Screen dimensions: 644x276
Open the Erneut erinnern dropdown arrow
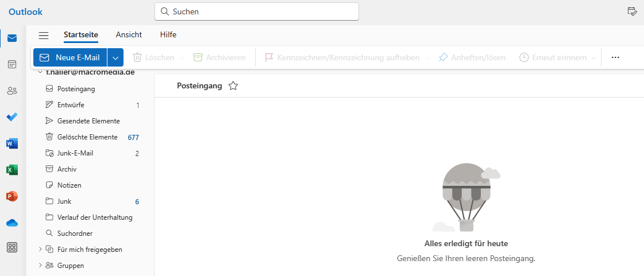[x=593, y=58]
